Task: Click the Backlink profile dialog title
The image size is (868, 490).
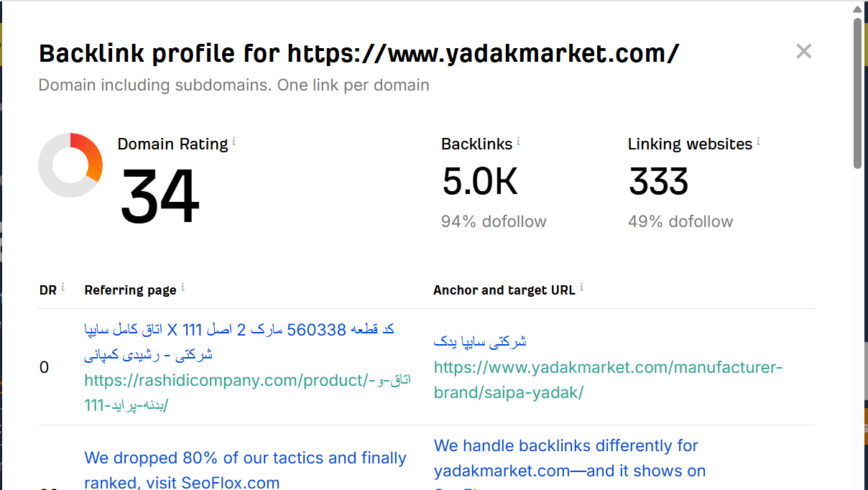Action: click(x=359, y=53)
